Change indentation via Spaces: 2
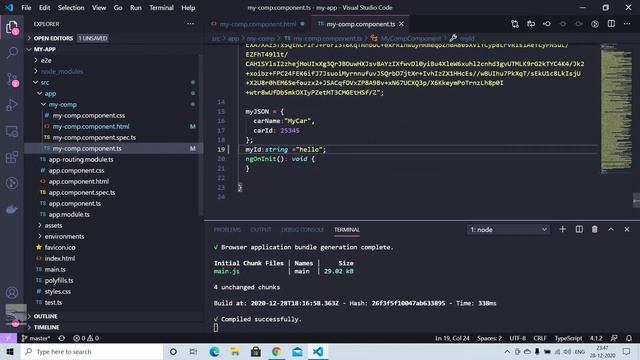The width and height of the screenshot is (640, 360). tap(489, 338)
